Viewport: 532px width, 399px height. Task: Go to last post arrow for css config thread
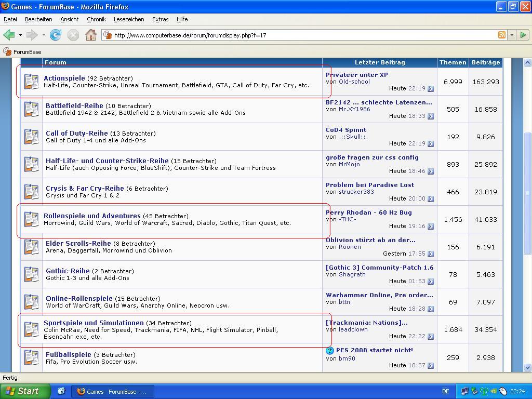(x=431, y=171)
